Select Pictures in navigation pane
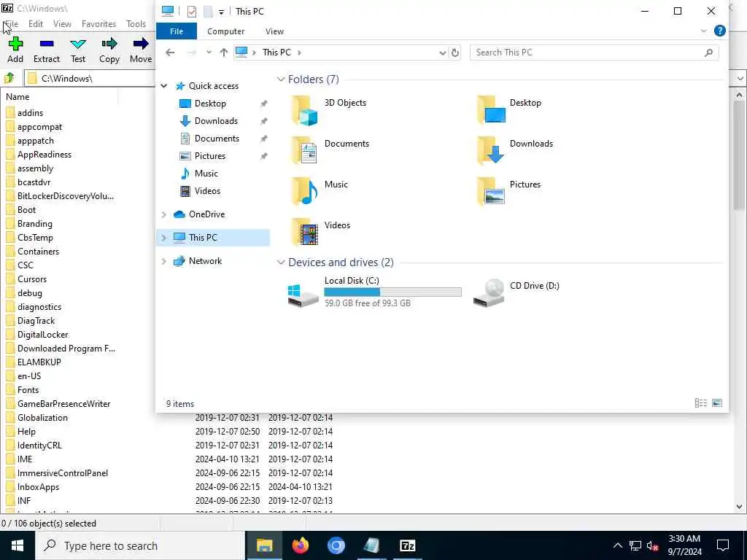 click(209, 156)
